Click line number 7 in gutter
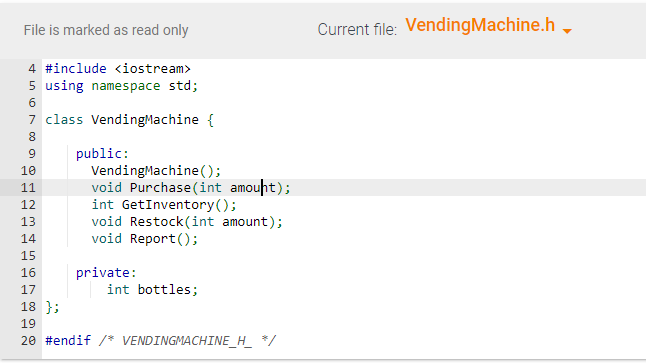 [x=32, y=120]
